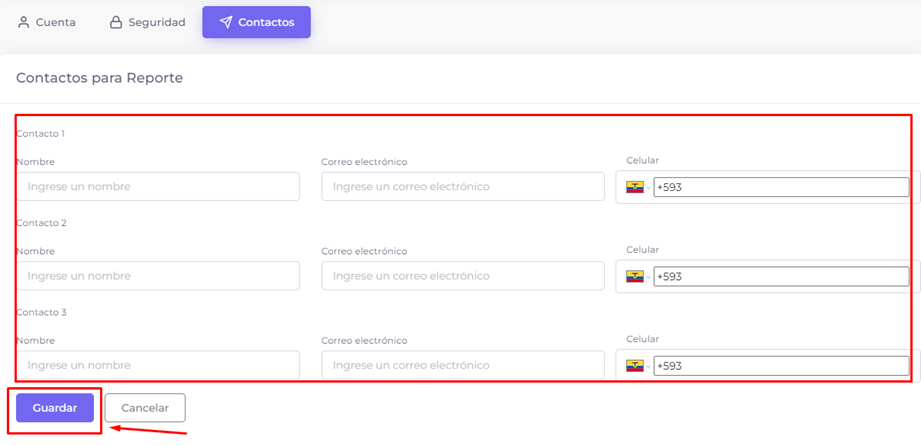
Task: Click the padlock icon beside Seguridad
Action: 116,22
